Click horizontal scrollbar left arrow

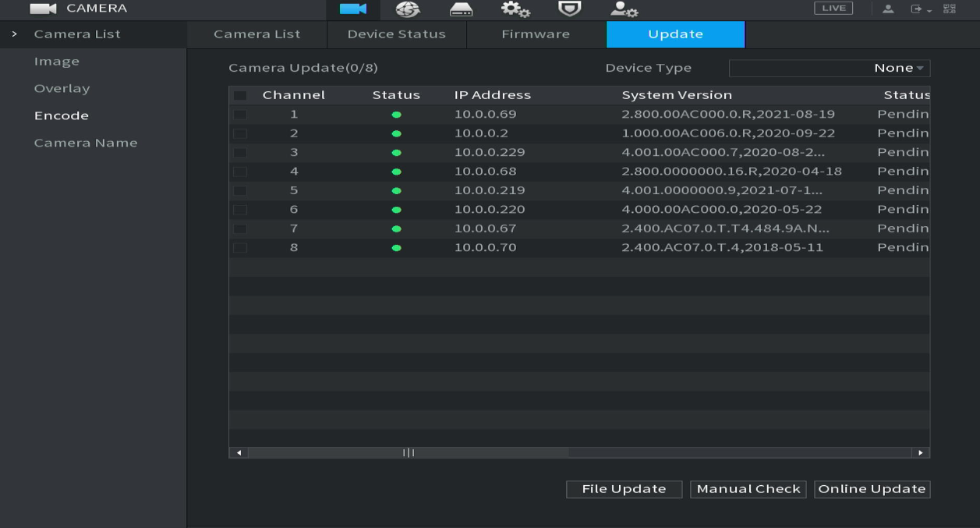tap(239, 452)
